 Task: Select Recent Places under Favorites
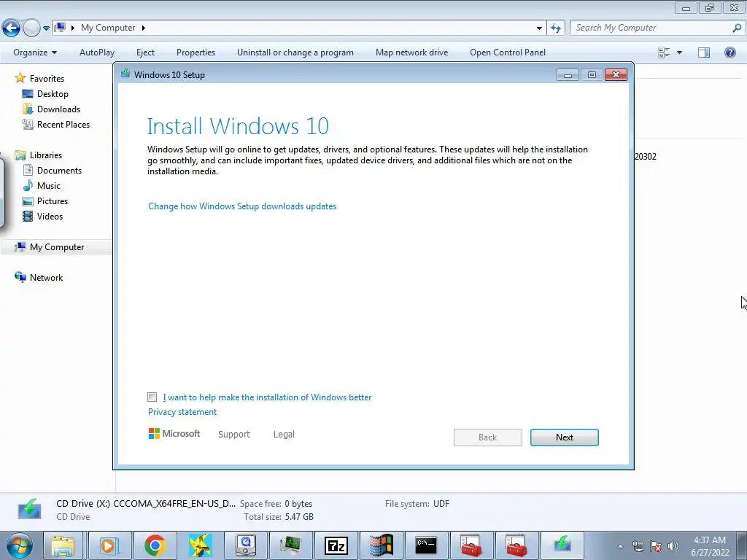point(63,124)
